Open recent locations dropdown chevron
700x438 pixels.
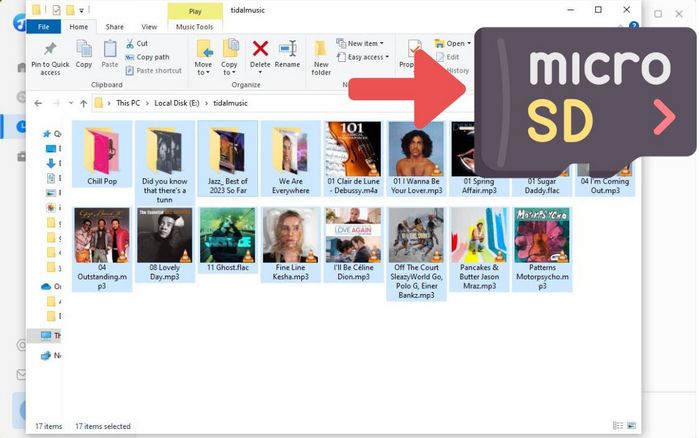coord(71,103)
